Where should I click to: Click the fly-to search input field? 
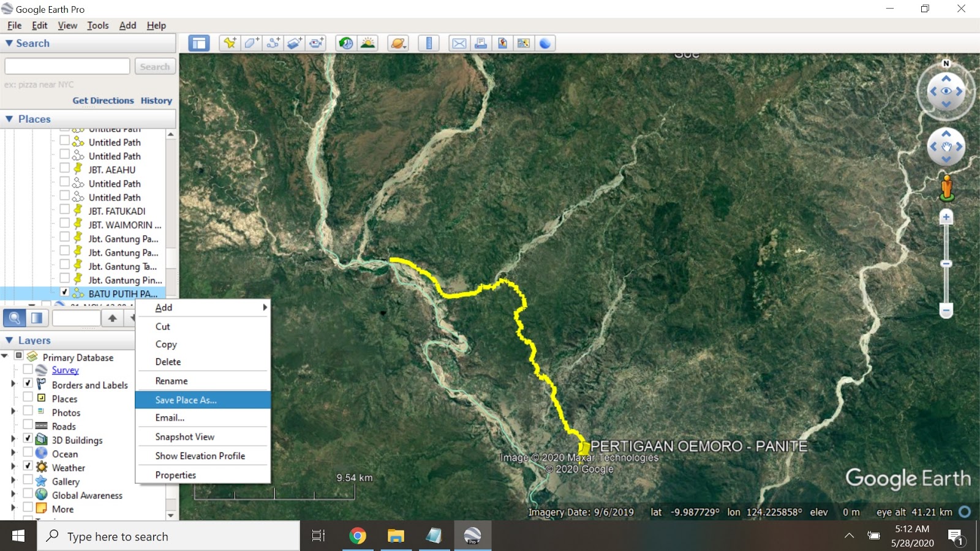pos(67,66)
